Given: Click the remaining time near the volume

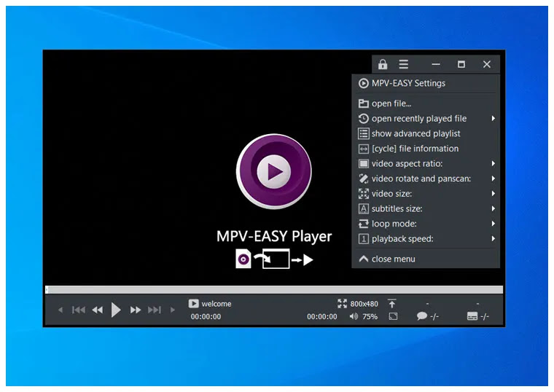Looking at the screenshot, I should click(x=322, y=317).
